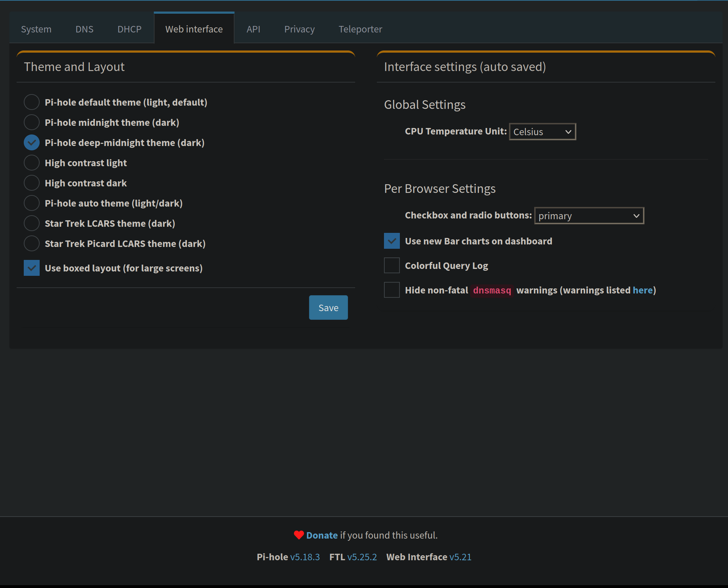This screenshot has width=728, height=588.
Task: Open the dnsmasq warnings 'here' link
Action: coord(643,290)
